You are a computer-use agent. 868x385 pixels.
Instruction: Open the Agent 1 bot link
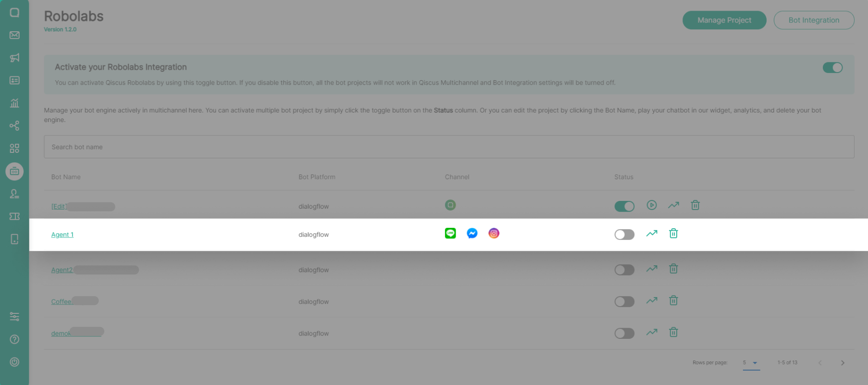click(62, 235)
